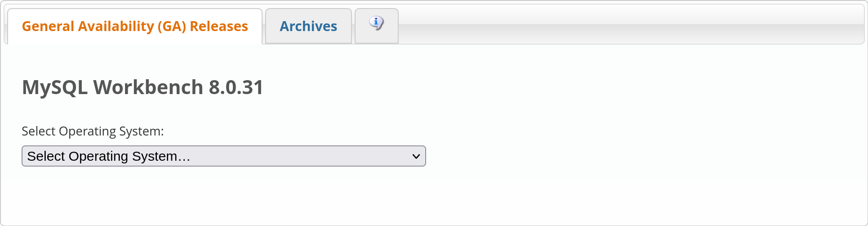868x226 pixels.
Task: Show GA Releases by clicking the orange tab label
Action: point(135,27)
